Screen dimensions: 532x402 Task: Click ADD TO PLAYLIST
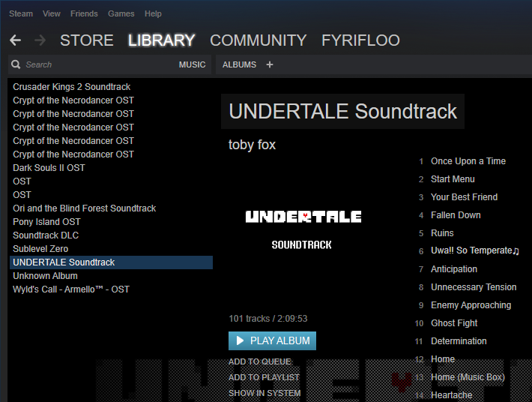coord(264,377)
